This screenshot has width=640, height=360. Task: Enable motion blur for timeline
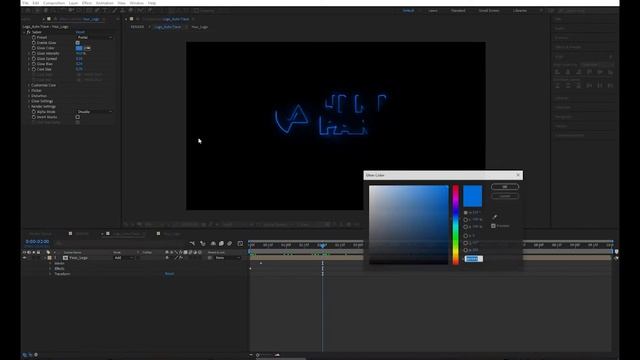click(229, 243)
